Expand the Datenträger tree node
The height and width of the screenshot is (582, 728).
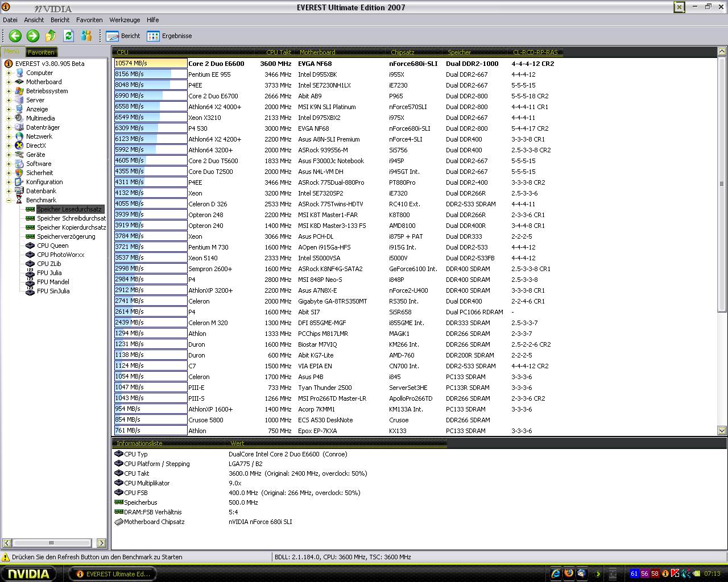click(9, 127)
